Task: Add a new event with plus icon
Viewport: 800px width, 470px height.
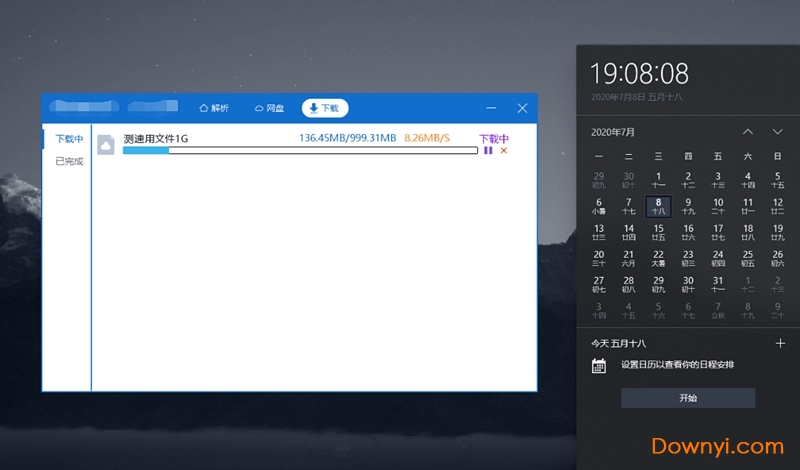Action: pos(780,343)
